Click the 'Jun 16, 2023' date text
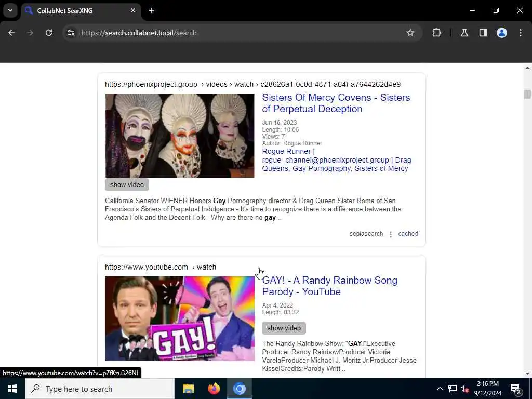The width and height of the screenshot is (532, 399). tap(279, 123)
